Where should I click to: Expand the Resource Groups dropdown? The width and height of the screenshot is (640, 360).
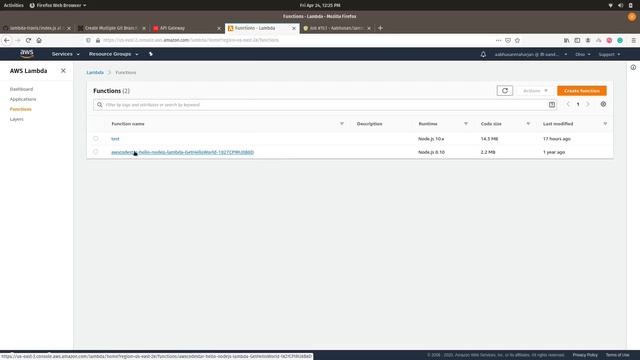tap(113, 54)
